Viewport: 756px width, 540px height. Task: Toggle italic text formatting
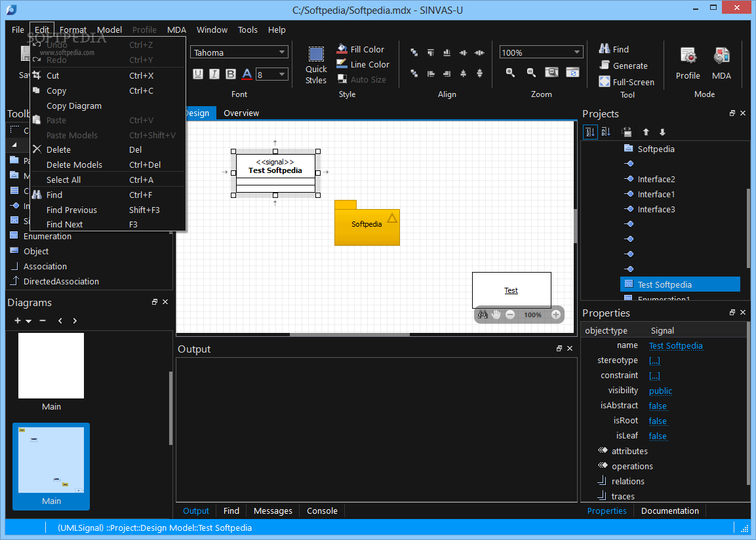[214, 73]
